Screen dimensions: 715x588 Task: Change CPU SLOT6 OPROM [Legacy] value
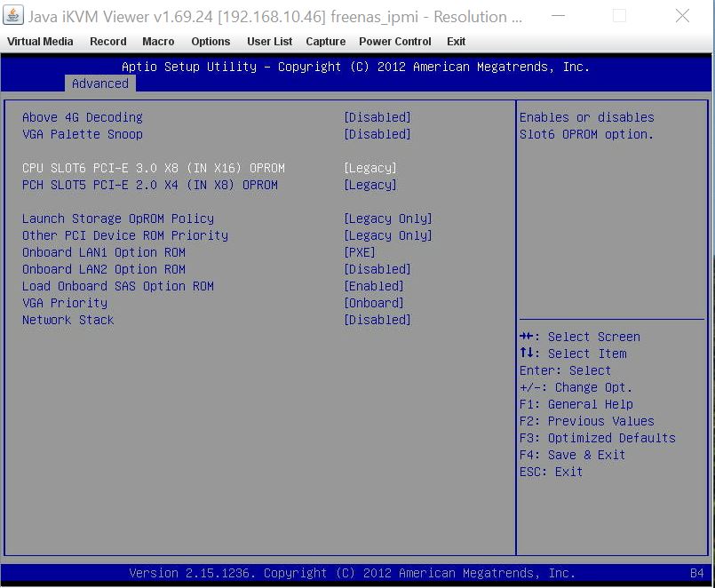(370, 168)
